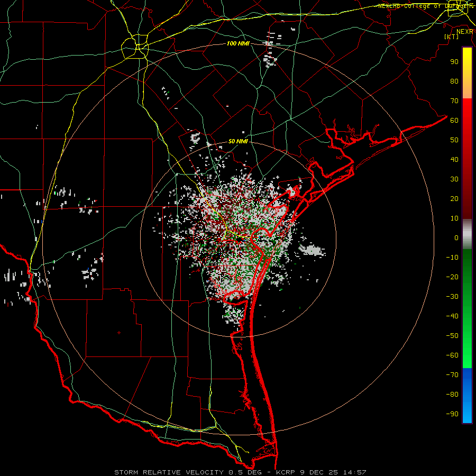Screen dimensions: 476x476
Task: Click the -50 value on the velocity scale
Action: tap(452, 336)
